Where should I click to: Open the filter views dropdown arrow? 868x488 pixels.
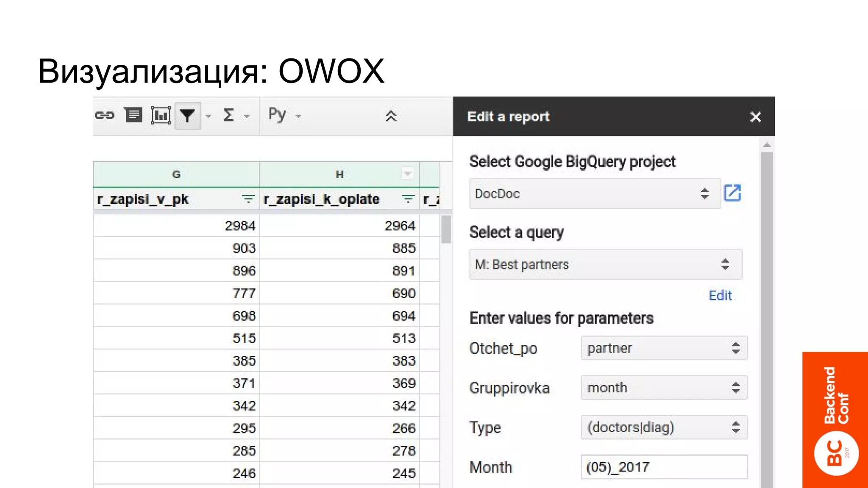click(x=208, y=116)
